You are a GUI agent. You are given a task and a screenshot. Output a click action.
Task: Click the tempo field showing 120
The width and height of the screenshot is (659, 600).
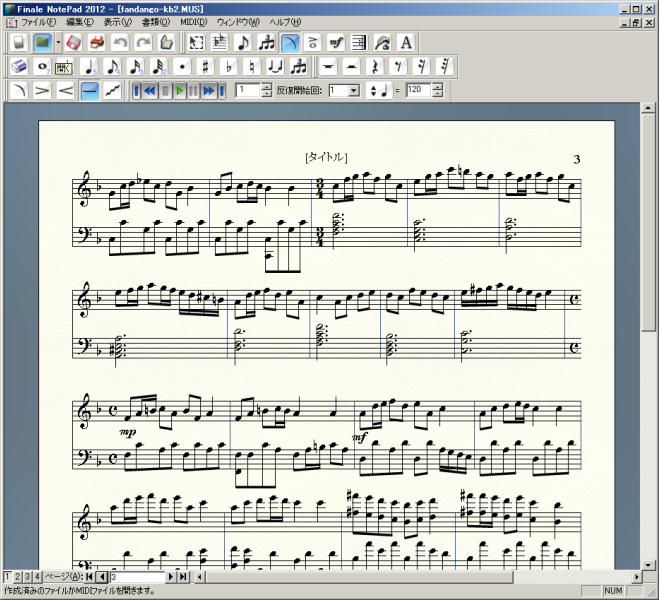click(419, 90)
